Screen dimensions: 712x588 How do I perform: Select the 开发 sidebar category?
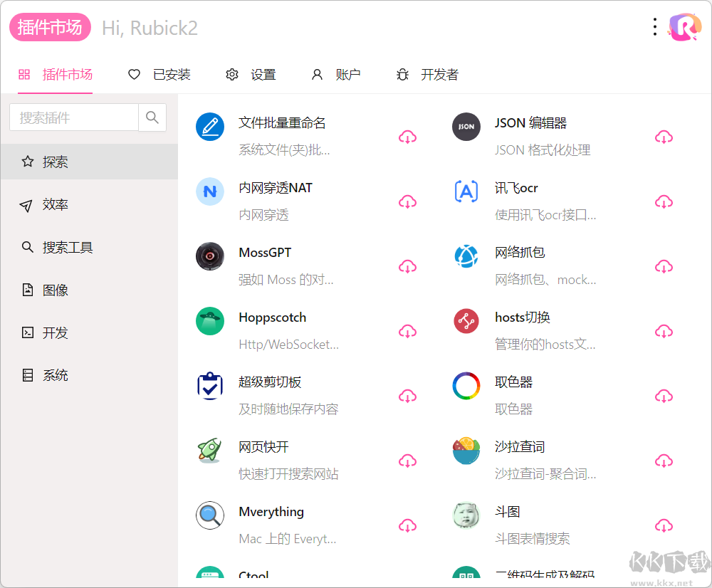[x=90, y=333]
